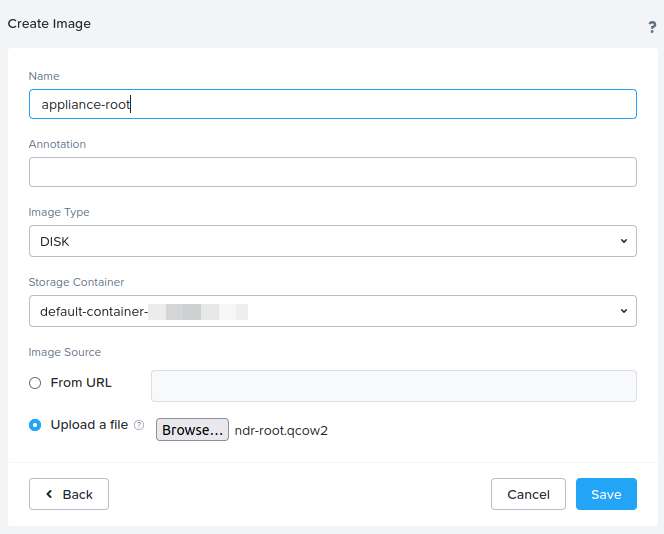
Task: Select the Upload a file radio button
Action: [x=35, y=425]
